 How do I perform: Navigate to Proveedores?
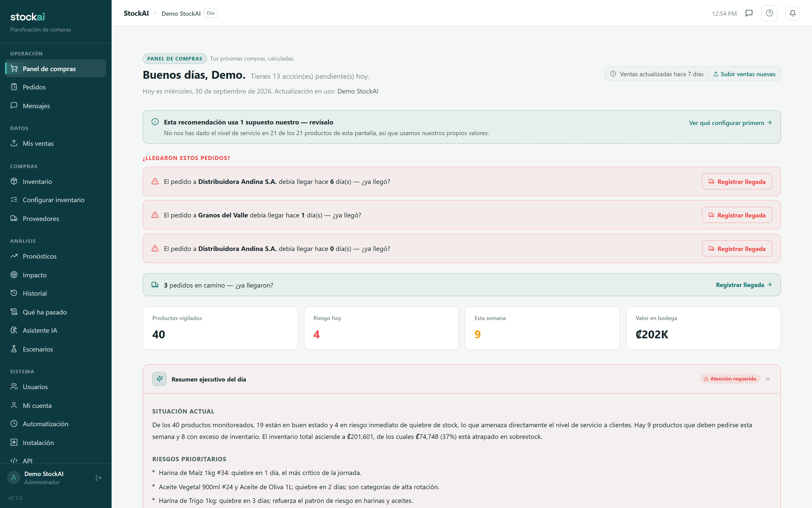pyautogui.click(x=56, y=219)
